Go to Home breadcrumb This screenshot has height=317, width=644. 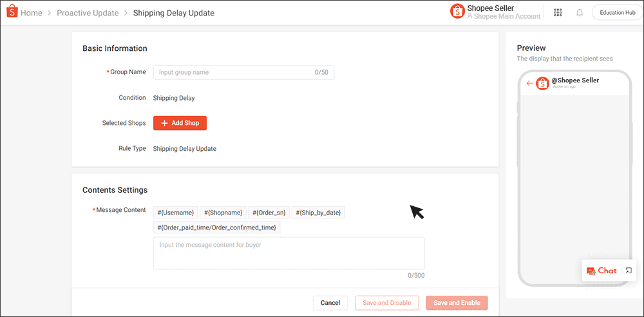click(x=31, y=13)
